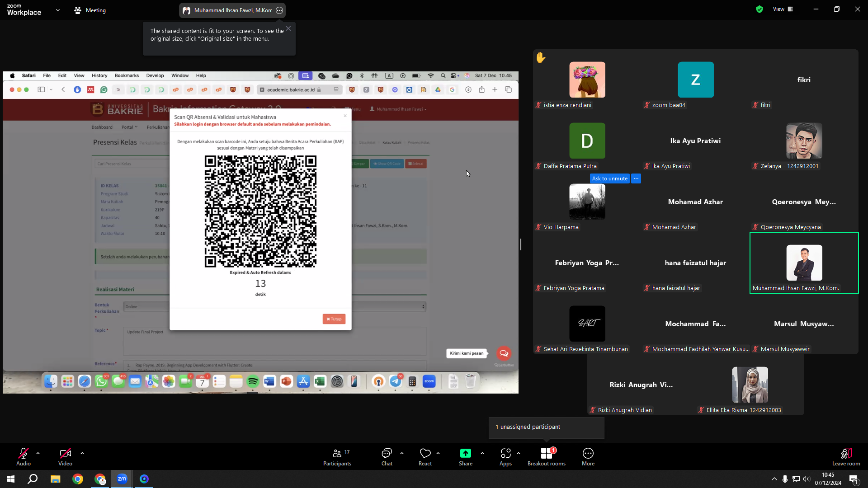
Task: Open Spotify in the macOS dock
Action: [253, 382]
